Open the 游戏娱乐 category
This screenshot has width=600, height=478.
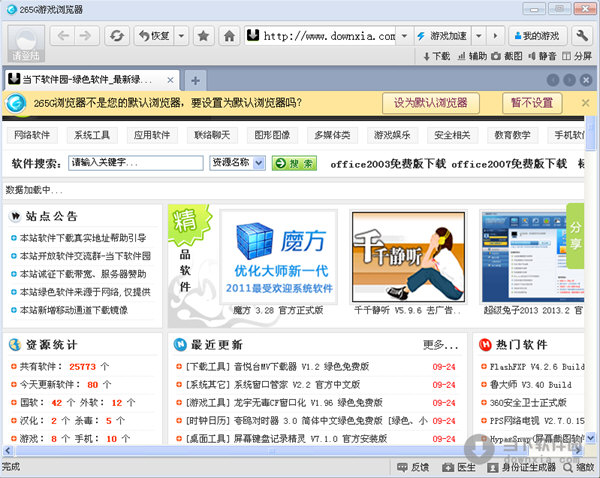[392, 135]
